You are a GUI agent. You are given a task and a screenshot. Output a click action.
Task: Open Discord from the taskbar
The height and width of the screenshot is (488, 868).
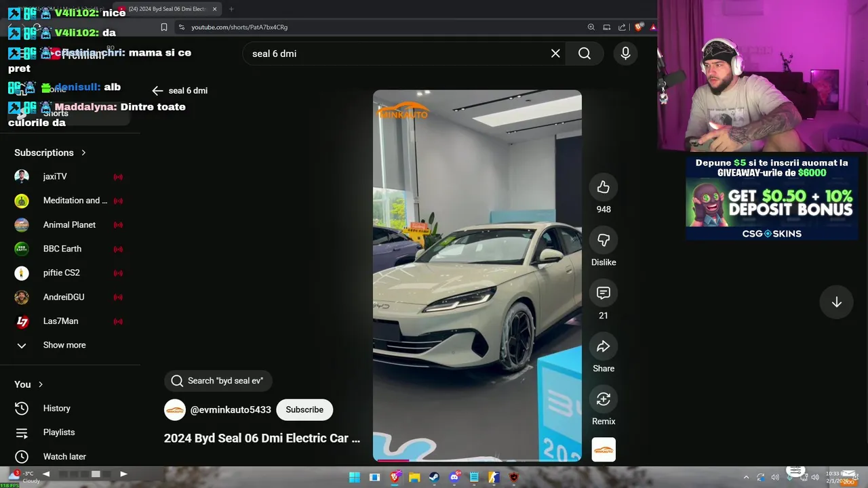click(x=454, y=477)
